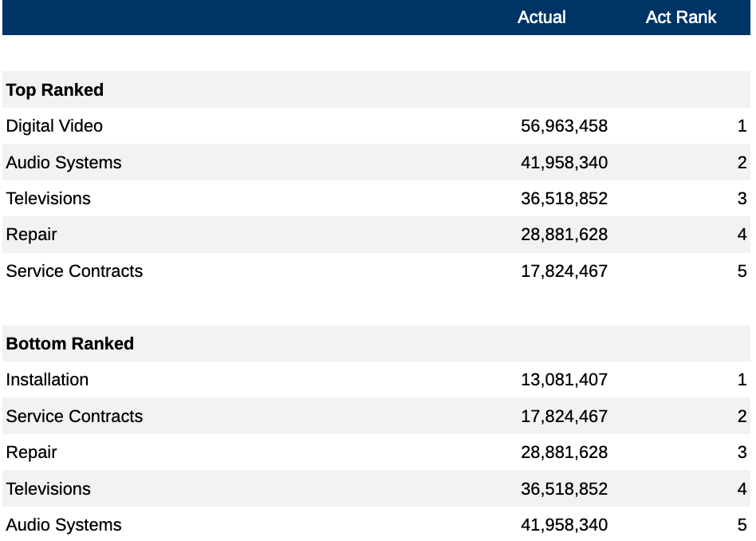Click 17,824,467 in the Top Ranked section
Screen dimensions: 756x541
(564, 271)
